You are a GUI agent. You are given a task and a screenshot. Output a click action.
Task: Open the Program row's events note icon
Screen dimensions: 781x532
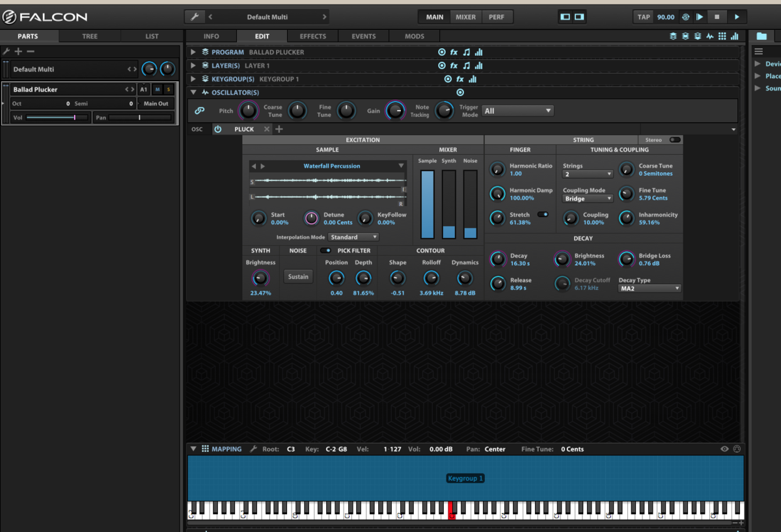click(x=466, y=52)
